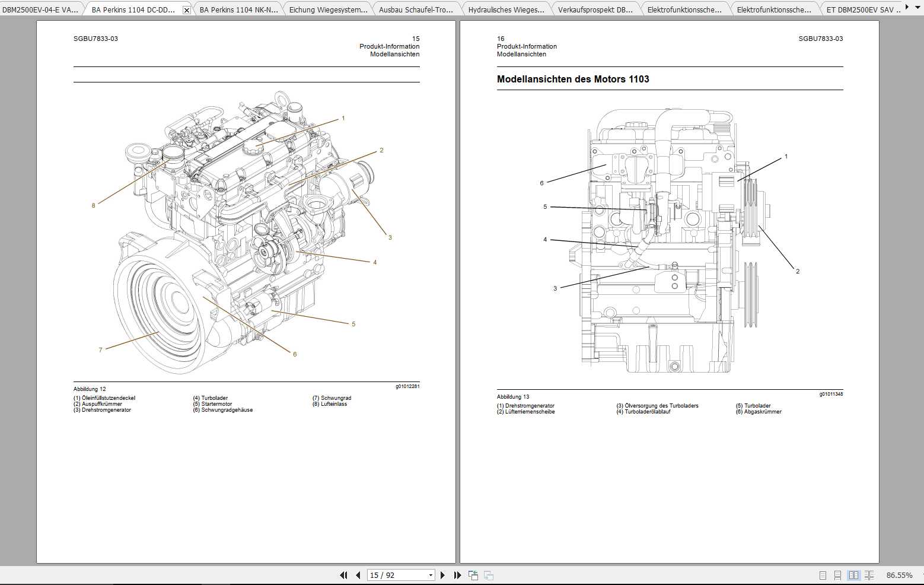Toggle two-page facing view

click(x=853, y=575)
